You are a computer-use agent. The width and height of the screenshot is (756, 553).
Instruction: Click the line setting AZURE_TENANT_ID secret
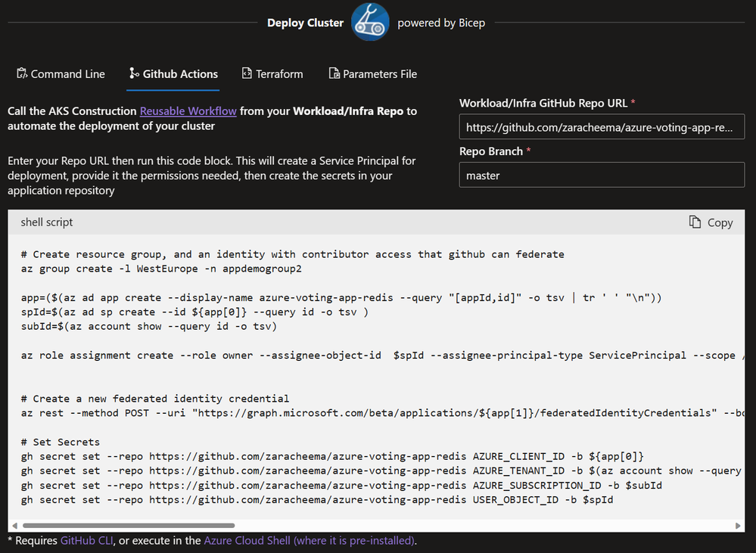click(381, 471)
